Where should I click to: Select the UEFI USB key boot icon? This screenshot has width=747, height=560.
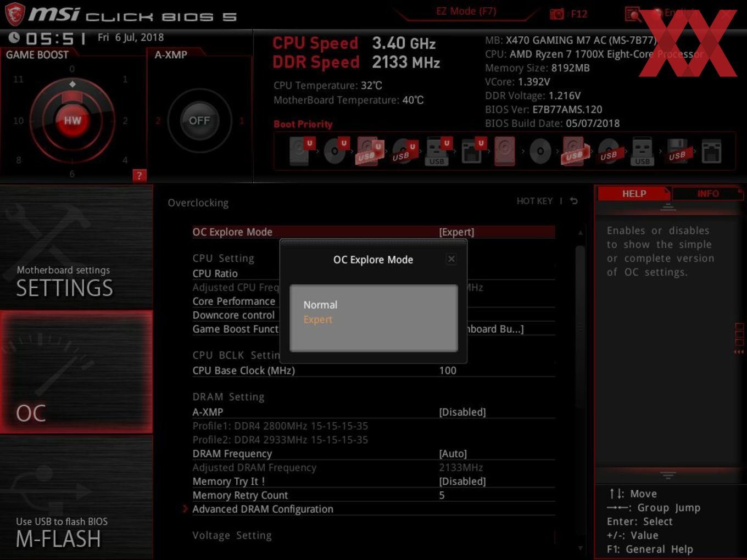click(438, 151)
